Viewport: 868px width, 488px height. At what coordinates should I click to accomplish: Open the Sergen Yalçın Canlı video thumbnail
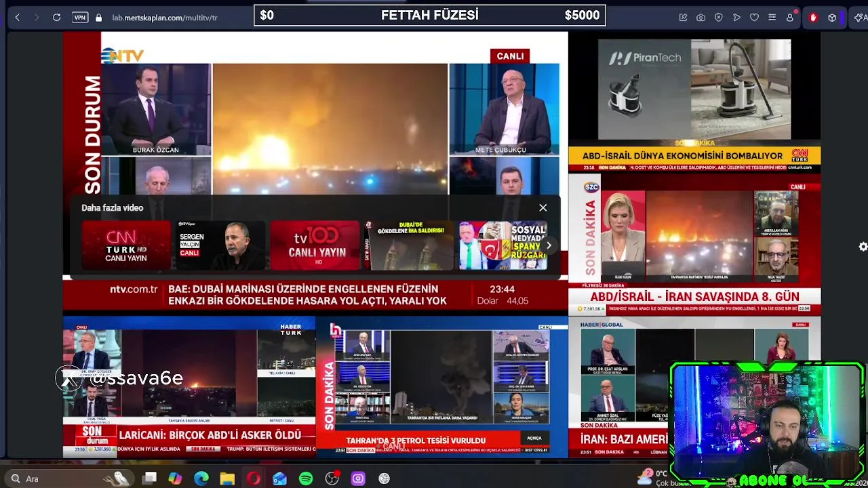(220, 245)
